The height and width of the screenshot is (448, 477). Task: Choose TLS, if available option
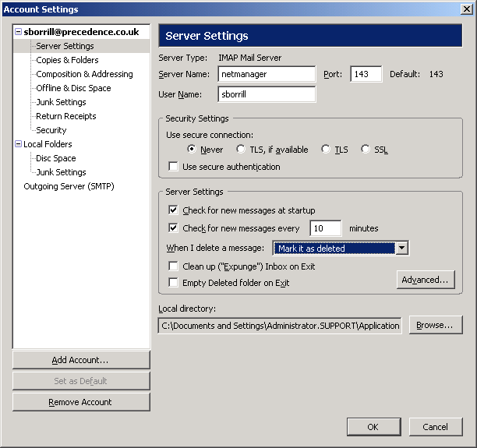pyautogui.click(x=241, y=149)
